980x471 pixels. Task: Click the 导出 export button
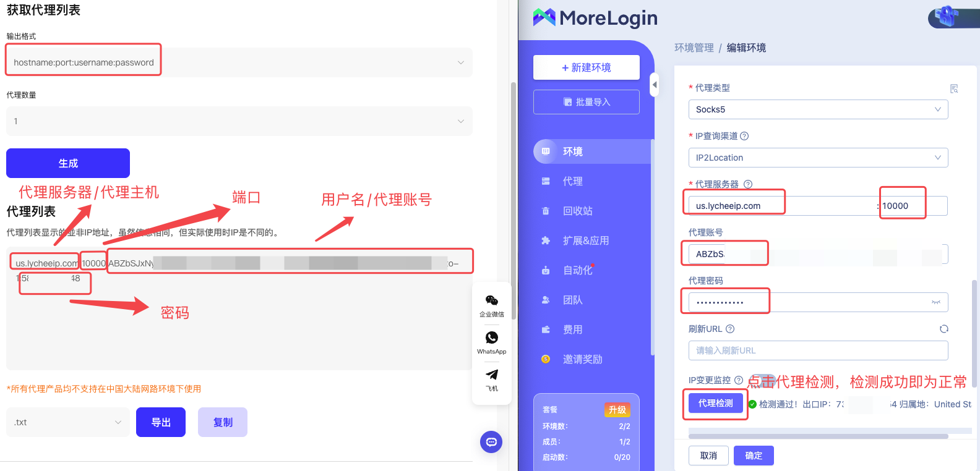pyautogui.click(x=161, y=422)
